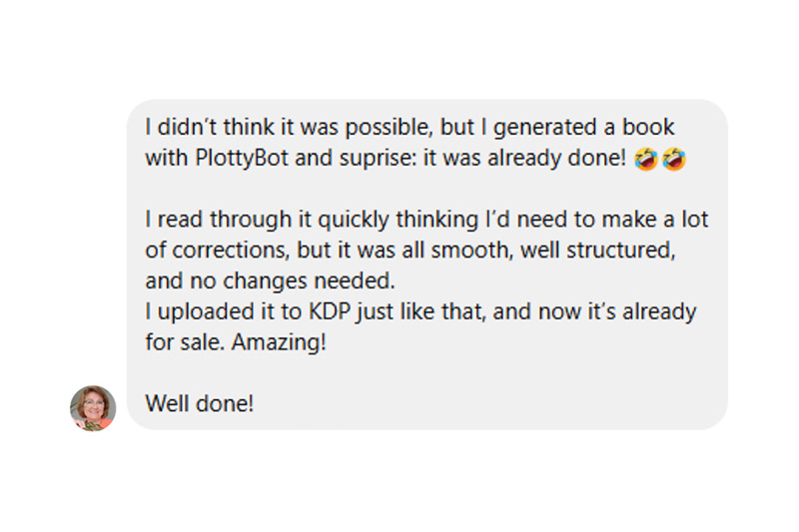Click the phrase 'I uploaded it to'
This screenshot has width=799, height=532.
coord(224,311)
